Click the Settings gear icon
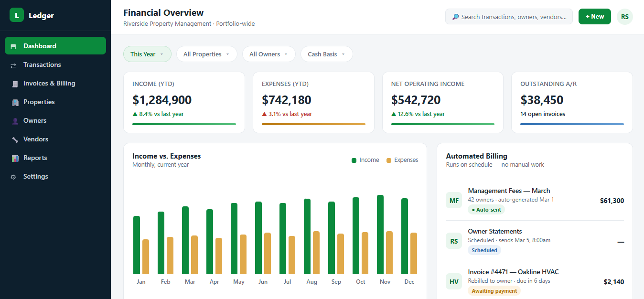The image size is (644, 299). [x=13, y=177]
